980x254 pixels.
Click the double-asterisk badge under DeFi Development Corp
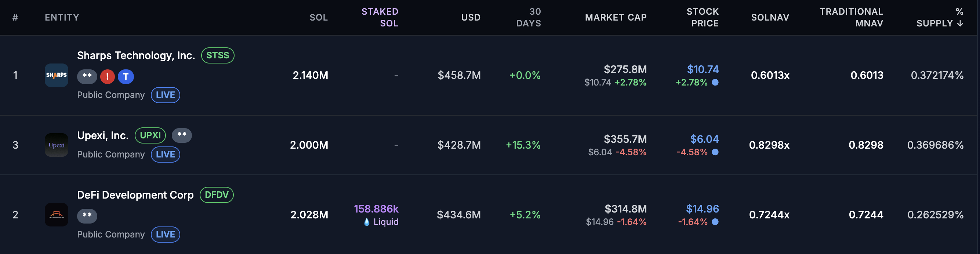[87, 215]
